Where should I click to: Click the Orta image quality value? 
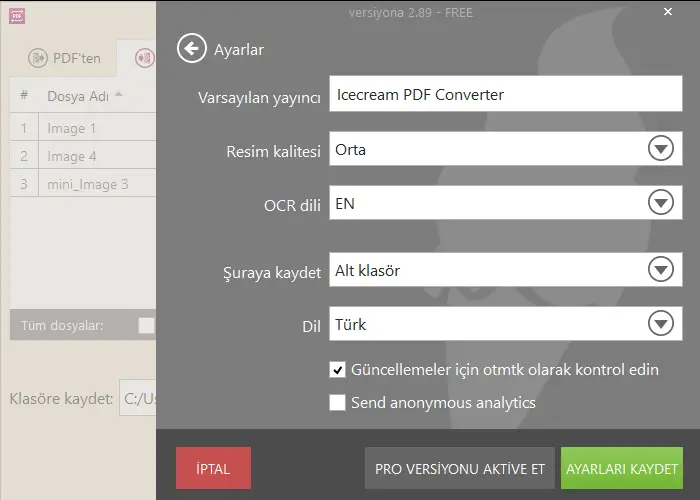pyautogui.click(x=350, y=150)
